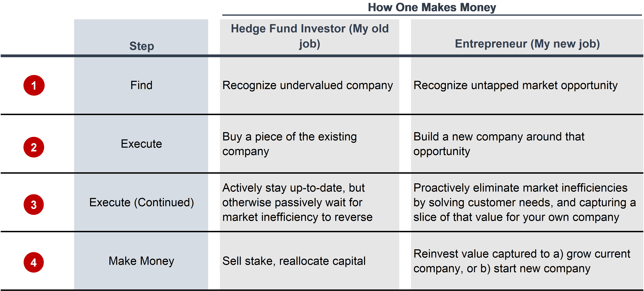Click 'Sell stake, reallocate capital' text
The image size is (644, 291).
point(294,261)
